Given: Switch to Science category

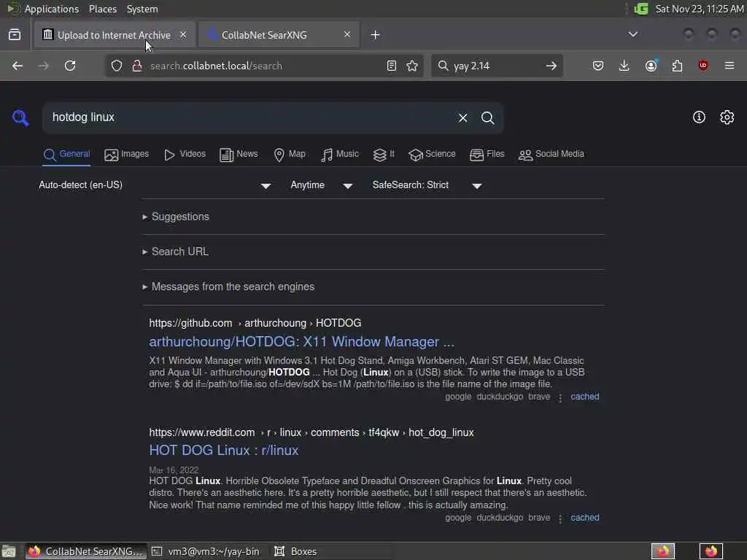Looking at the screenshot, I should (x=432, y=155).
